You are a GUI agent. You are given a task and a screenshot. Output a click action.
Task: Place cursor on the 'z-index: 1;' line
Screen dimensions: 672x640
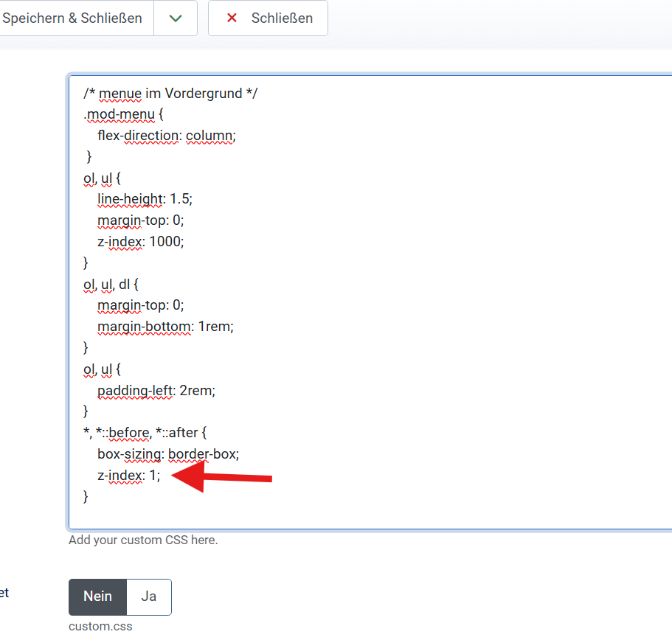pyautogui.click(x=128, y=476)
